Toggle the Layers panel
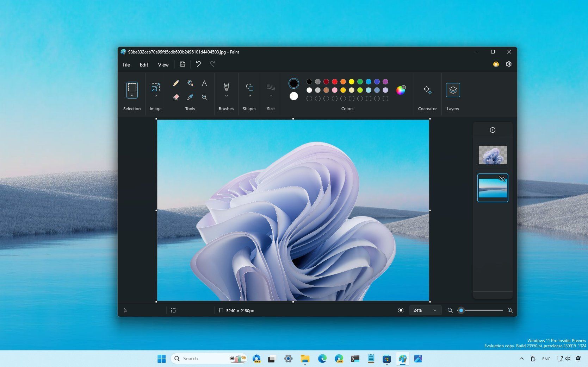The height and width of the screenshot is (367, 588). point(453,90)
